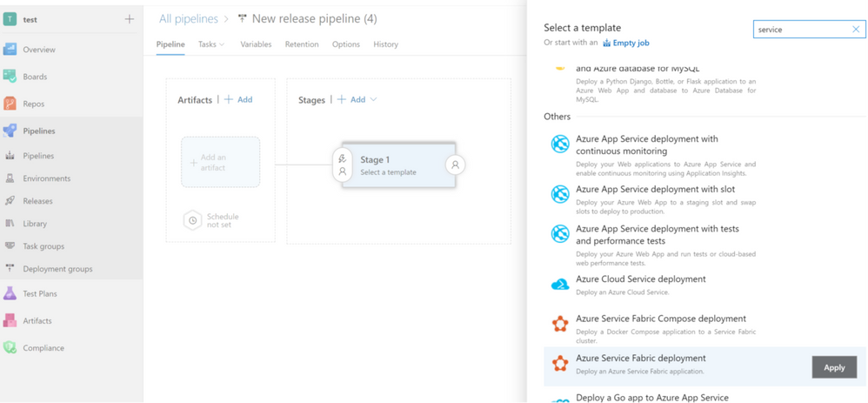Click the Empty job link
This screenshot has width=868, height=403.
[x=631, y=43]
